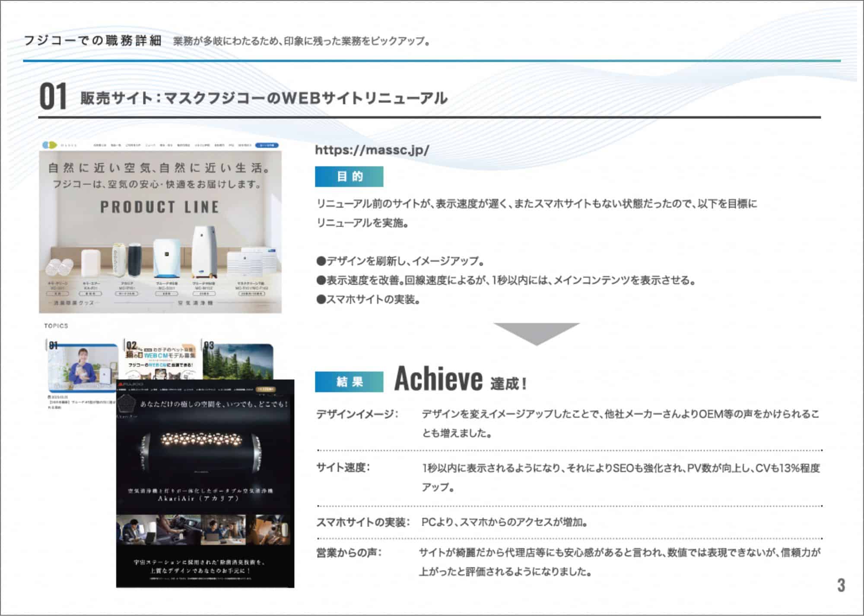
Task: Click the page number 3
Action: pyautogui.click(x=841, y=585)
